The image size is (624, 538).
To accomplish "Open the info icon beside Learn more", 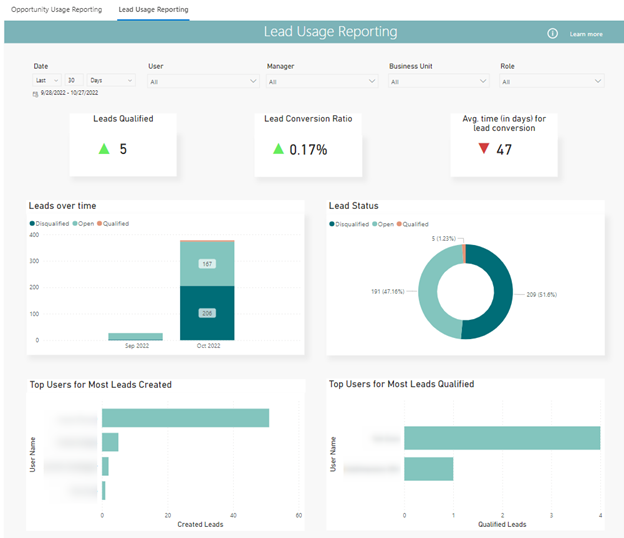I will pos(552,33).
